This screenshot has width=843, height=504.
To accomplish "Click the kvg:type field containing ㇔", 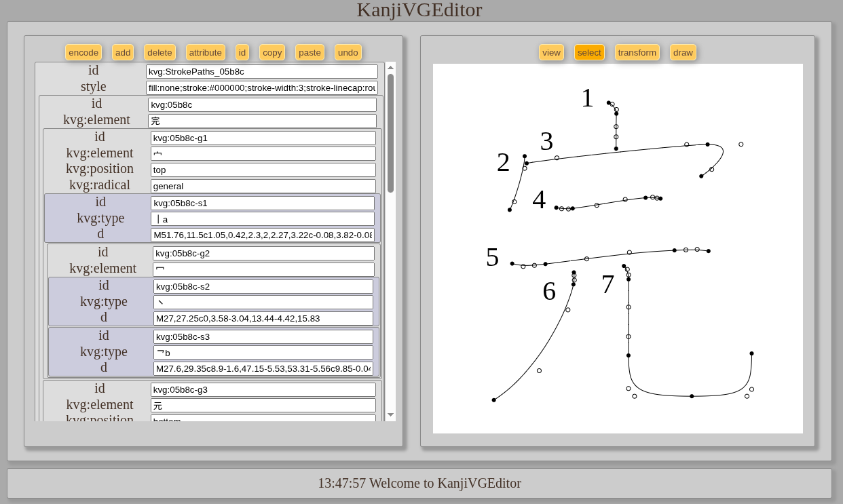I will (263, 303).
